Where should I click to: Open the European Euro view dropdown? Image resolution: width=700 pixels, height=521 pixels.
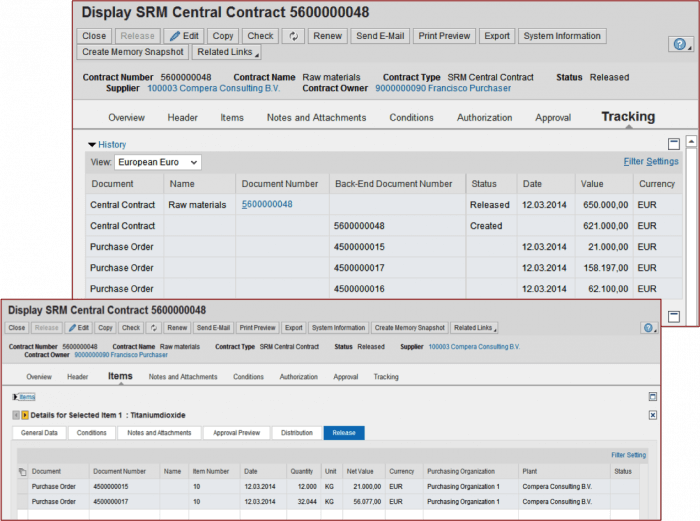pos(158,162)
